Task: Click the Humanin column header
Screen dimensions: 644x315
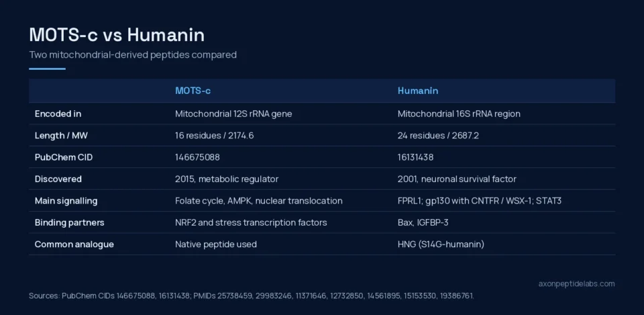Action: click(x=418, y=91)
